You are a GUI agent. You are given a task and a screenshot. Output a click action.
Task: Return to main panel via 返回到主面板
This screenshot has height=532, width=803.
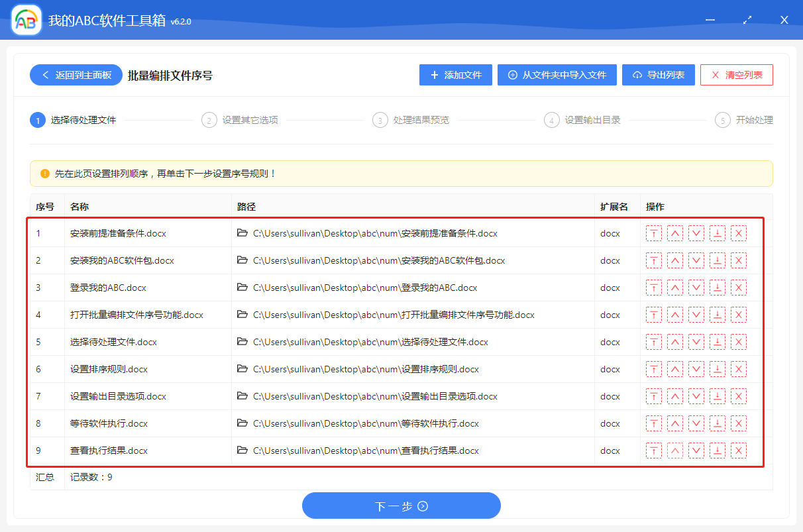(76, 75)
